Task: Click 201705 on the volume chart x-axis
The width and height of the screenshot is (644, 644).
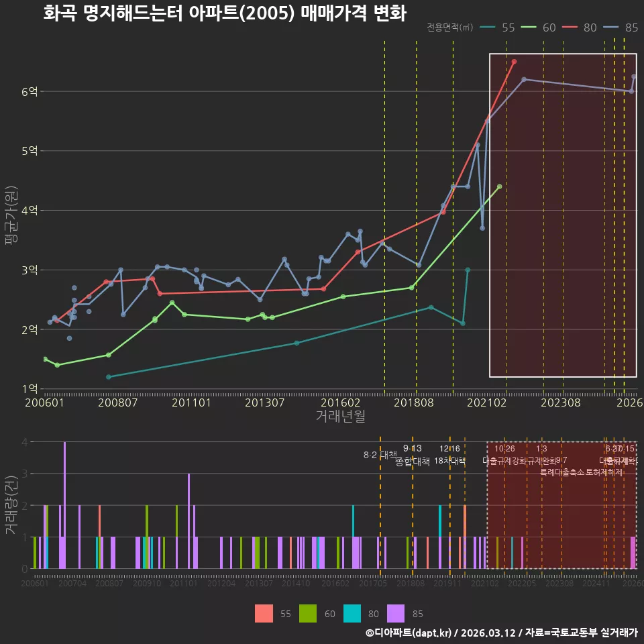Action: coord(373,583)
